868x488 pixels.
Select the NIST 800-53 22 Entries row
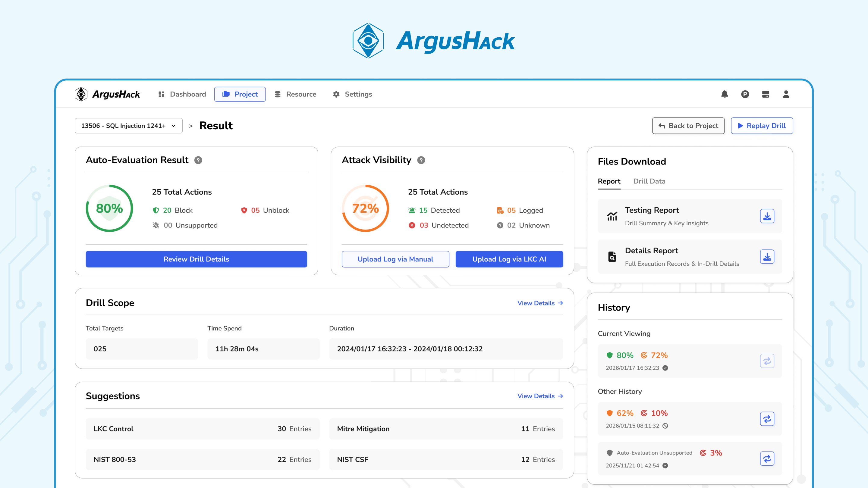(x=203, y=460)
